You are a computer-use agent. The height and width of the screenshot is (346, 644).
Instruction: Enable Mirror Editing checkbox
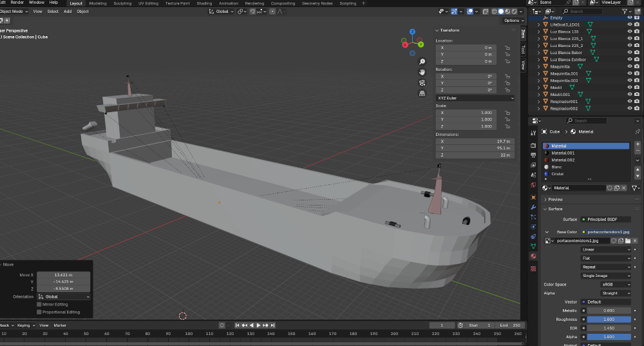[x=39, y=305]
